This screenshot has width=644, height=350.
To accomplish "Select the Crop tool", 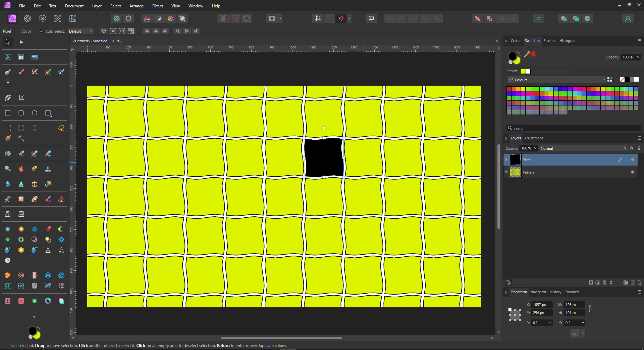I will point(21,98).
